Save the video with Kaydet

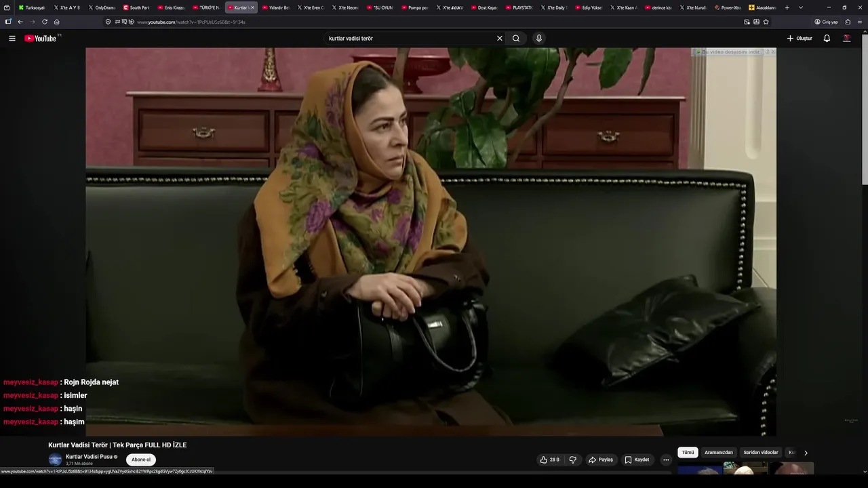(637, 460)
